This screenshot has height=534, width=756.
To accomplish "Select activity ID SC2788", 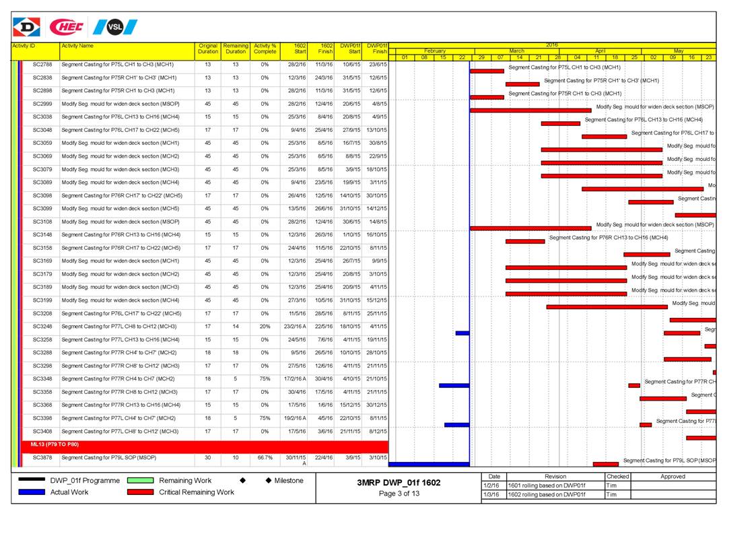I will click(42, 64).
